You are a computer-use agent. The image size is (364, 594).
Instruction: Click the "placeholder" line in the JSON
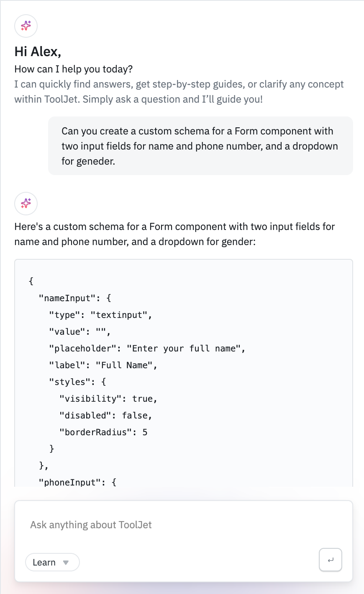pos(147,349)
